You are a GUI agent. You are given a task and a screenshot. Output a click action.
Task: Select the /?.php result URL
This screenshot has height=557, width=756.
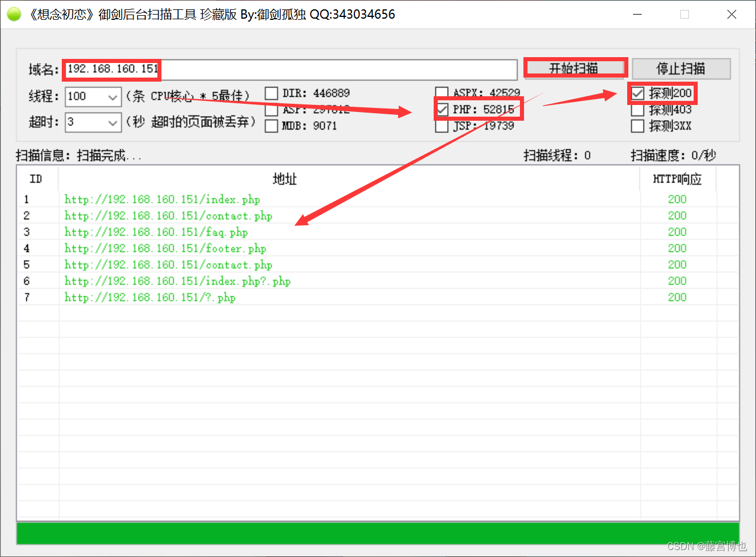click(150, 297)
